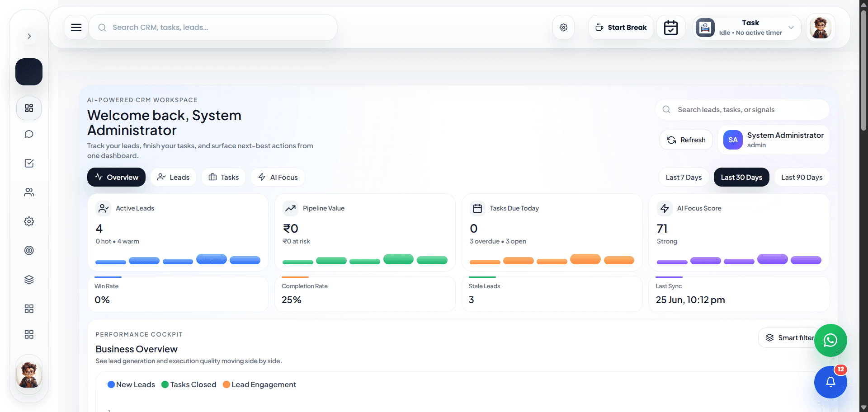Image resolution: width=868 pixels, height=412 pixels.
Task: Click the Pipeline Value trend icon
Action: (x=290, y=208)
